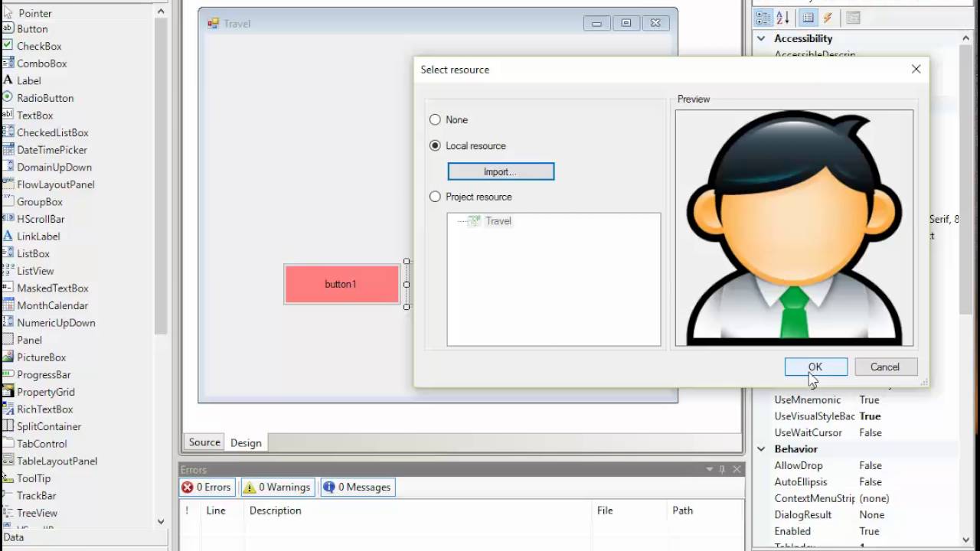Collapse the Behavior property category
This screenshot has height=551, width=980.
pyautogui.click(x=762, y=449)
